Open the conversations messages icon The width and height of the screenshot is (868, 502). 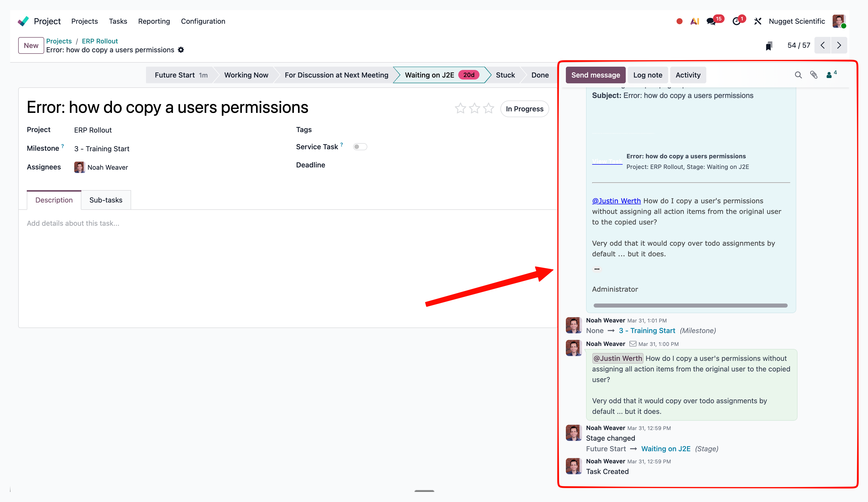point(711,21)
